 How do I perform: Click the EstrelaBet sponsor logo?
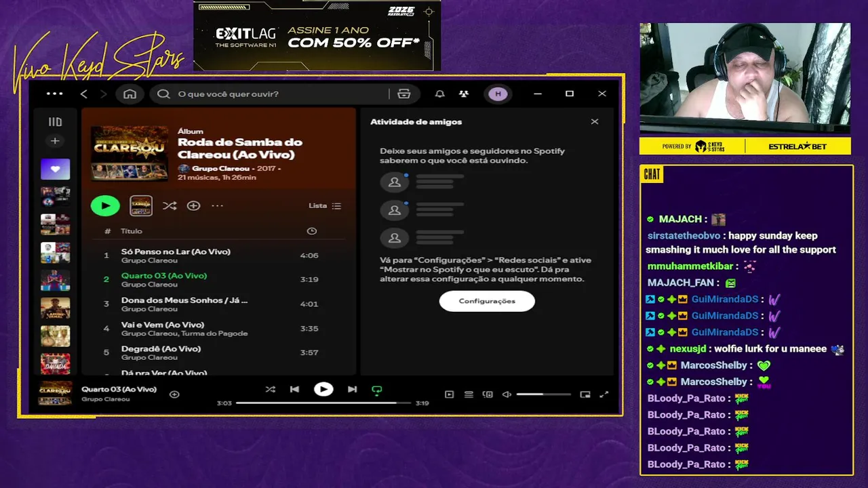[797, 146]
